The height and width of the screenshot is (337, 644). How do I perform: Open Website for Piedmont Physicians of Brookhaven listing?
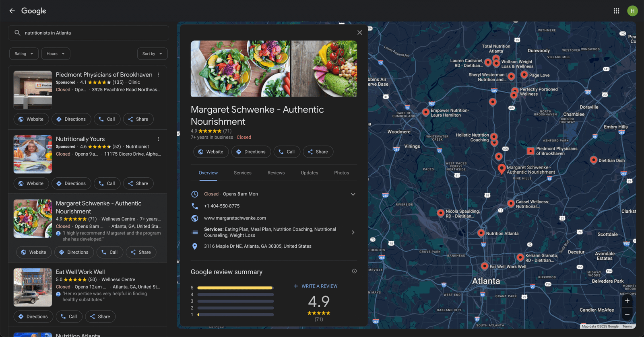coord(31,119)
